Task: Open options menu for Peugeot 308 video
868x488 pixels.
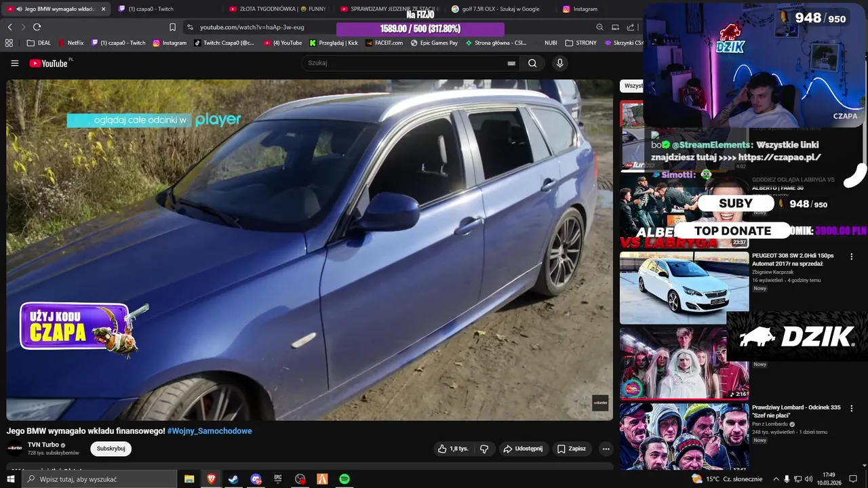Action: pos(852,257)
